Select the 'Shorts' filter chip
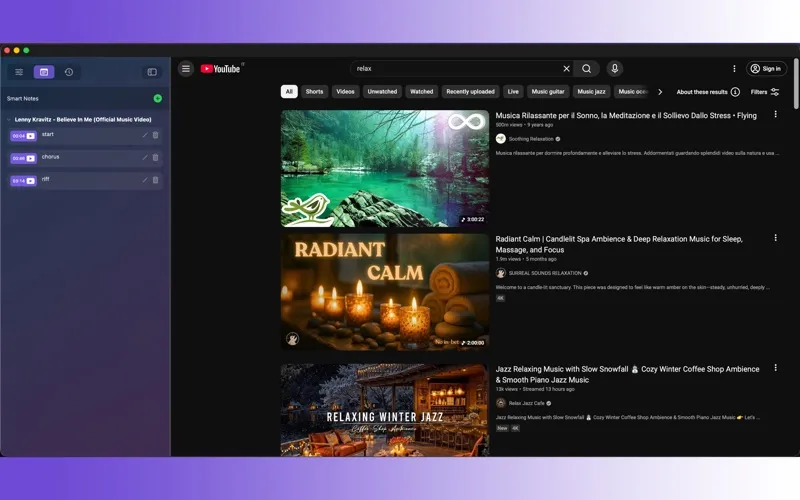Viewport: 800px width, 500px height. tap(314, 91)
